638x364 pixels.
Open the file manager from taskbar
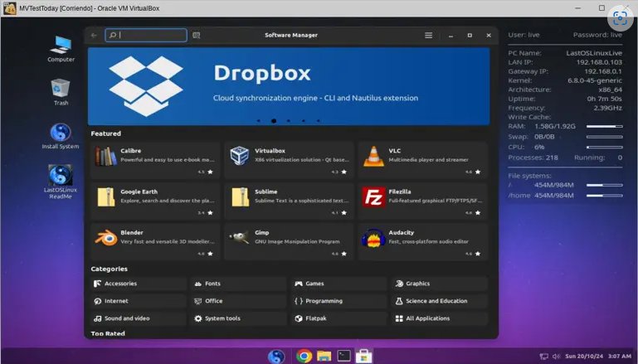(324, 356)
